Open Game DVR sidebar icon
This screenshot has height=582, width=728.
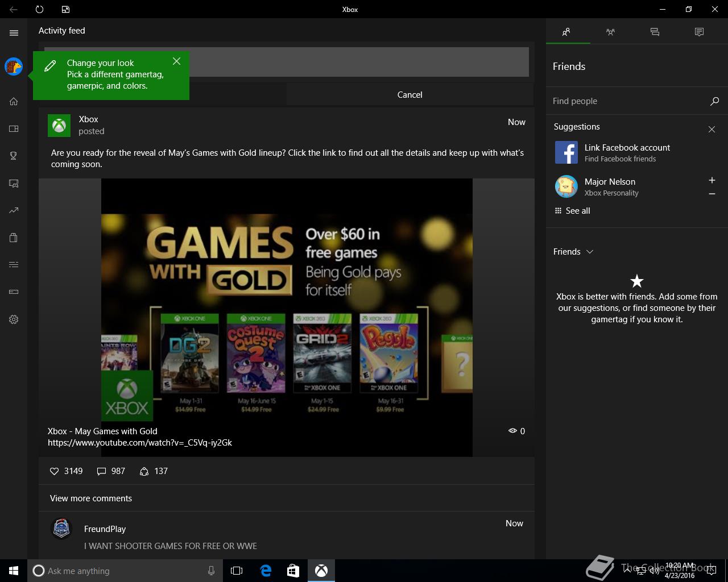14,183
